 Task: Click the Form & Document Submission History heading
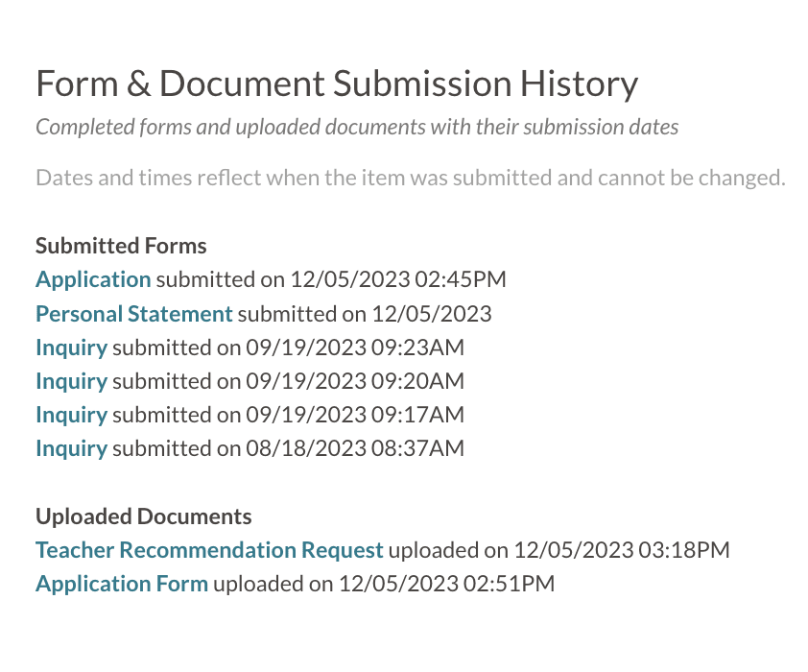pos(337,84)
